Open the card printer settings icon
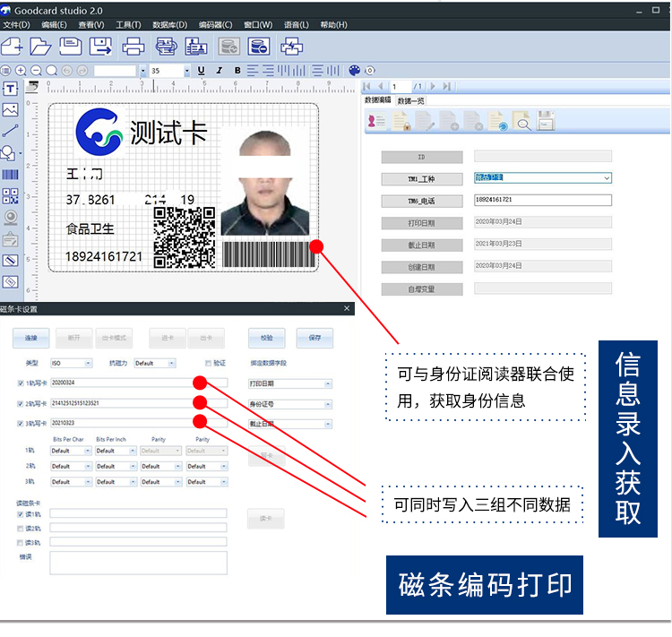672x637 pixels. point(166,47)
